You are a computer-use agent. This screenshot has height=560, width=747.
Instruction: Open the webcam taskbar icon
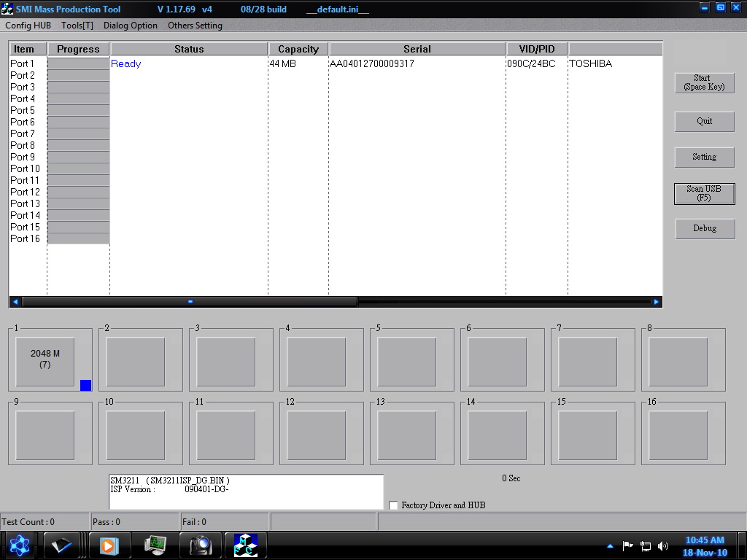tap(201, 545)
